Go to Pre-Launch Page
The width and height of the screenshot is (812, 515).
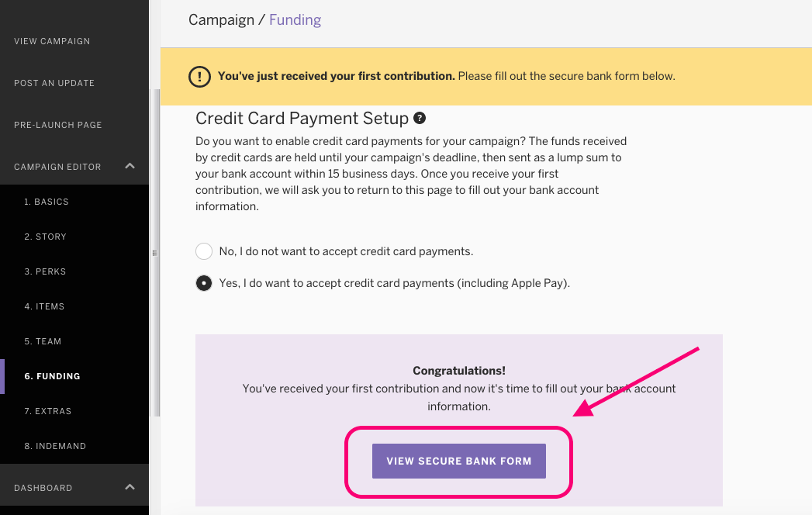point(58,125)
